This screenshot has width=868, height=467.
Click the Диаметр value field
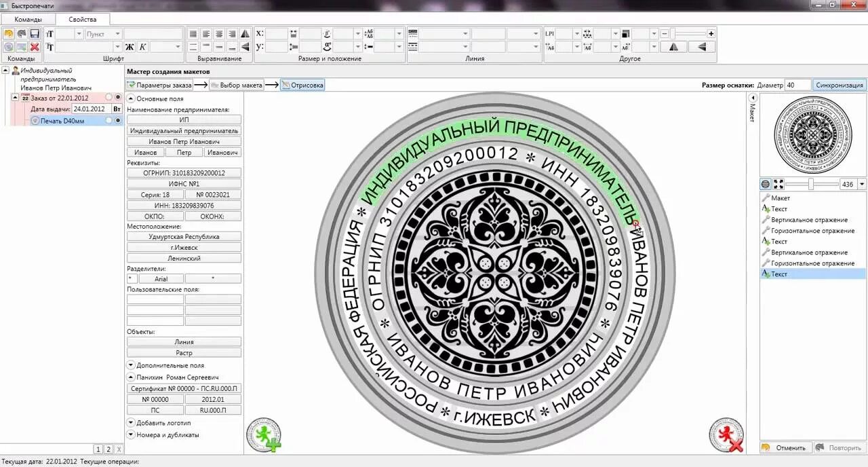tap(797, 85)
